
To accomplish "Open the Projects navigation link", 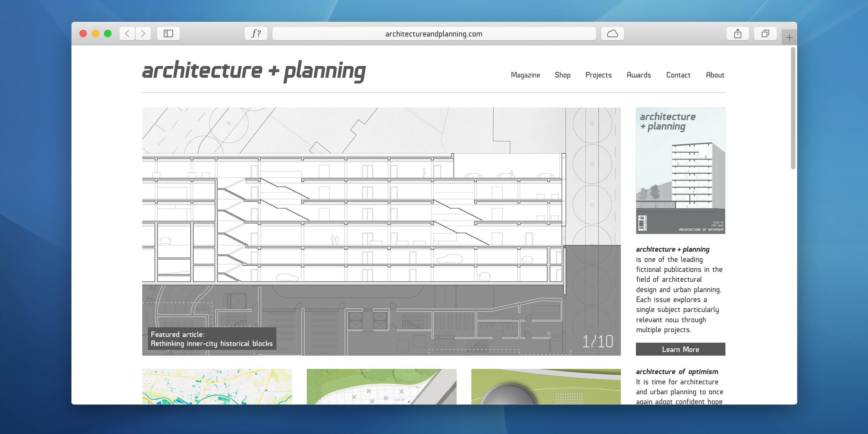I will pos(599,75).
